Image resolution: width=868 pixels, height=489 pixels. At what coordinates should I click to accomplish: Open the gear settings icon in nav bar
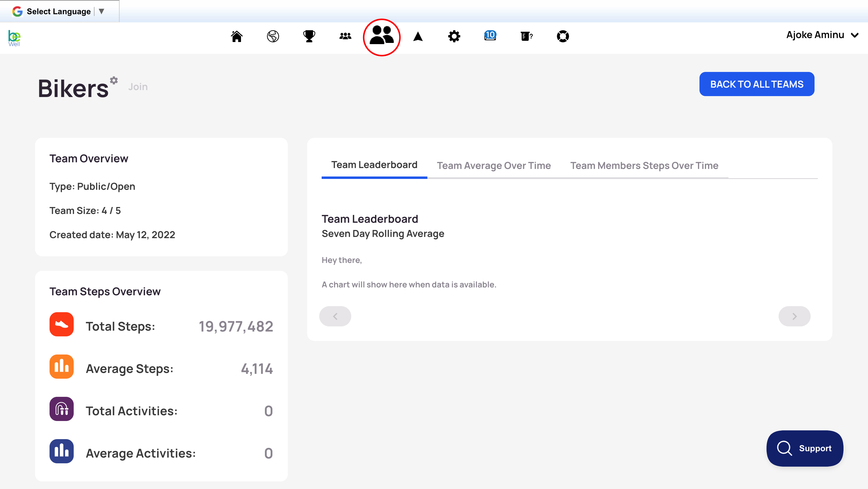tap(454, 36)
